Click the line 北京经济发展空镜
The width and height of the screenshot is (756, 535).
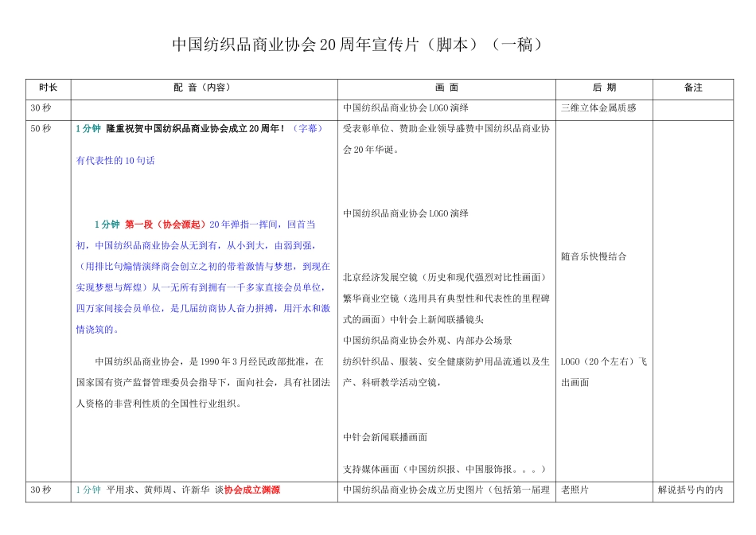[x=444, y=277]
